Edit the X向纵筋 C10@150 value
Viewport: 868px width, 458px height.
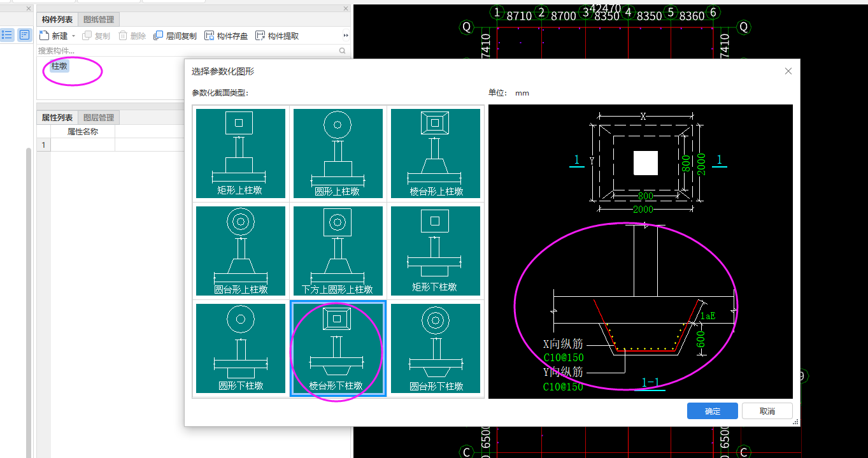click(564, 357)
